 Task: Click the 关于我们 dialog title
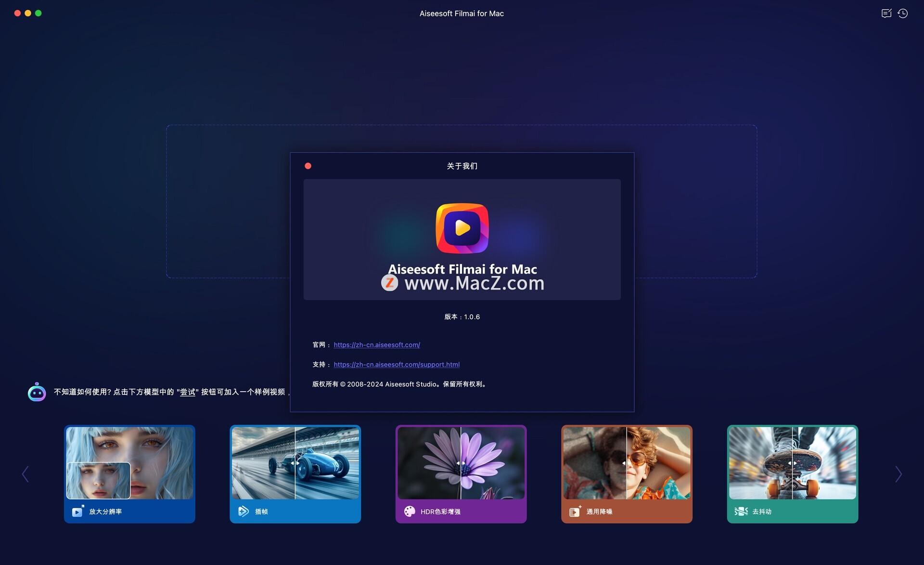pyautogui.click(x=462, y=166)
